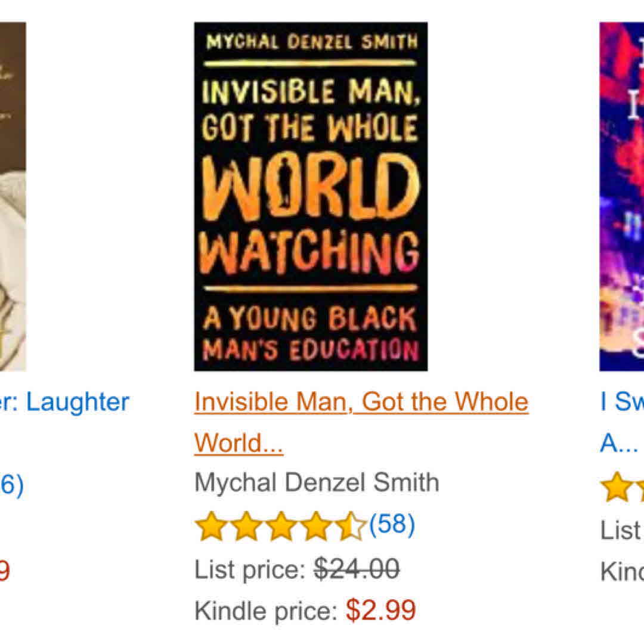Screen dimensions: 644x644
Task: Open the (58) customer reviews link
Action: coord(392,525)
